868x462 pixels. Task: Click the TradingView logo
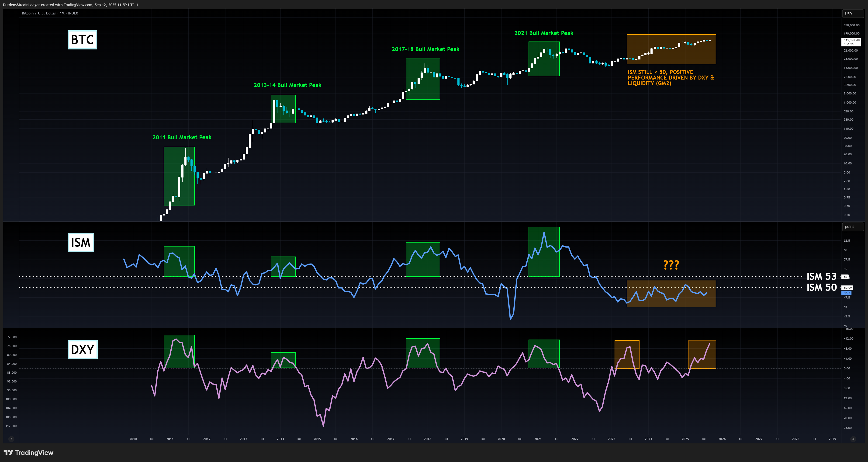coord(28,453)
